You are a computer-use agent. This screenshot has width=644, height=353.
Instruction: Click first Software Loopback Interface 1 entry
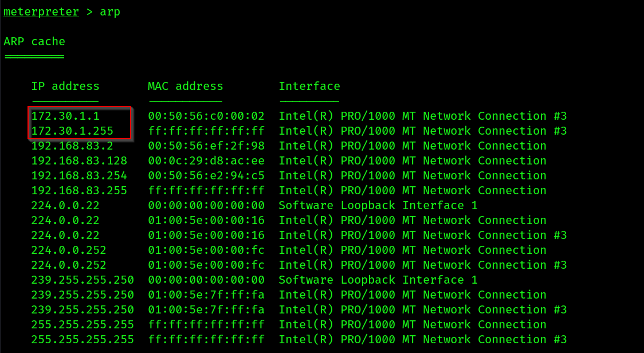[378, 205]
